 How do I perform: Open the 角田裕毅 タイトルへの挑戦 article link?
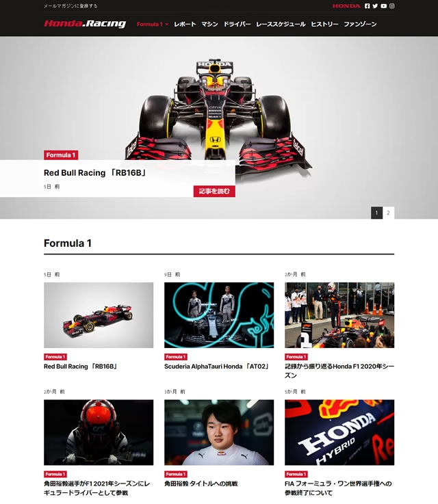201,483
